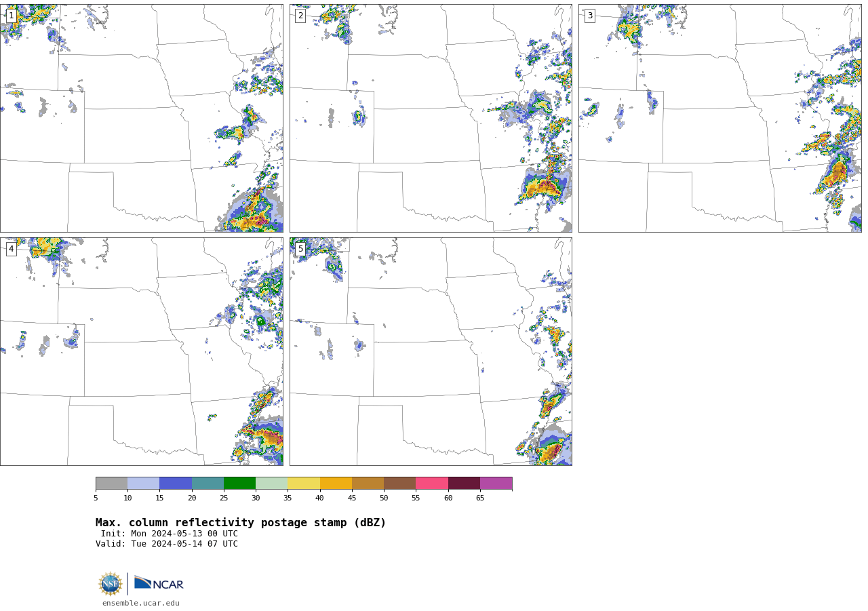The height and width of the screenshot is (611, 868).
Task: Click the Max. column reflectivity title
Action: pos(241,523)
